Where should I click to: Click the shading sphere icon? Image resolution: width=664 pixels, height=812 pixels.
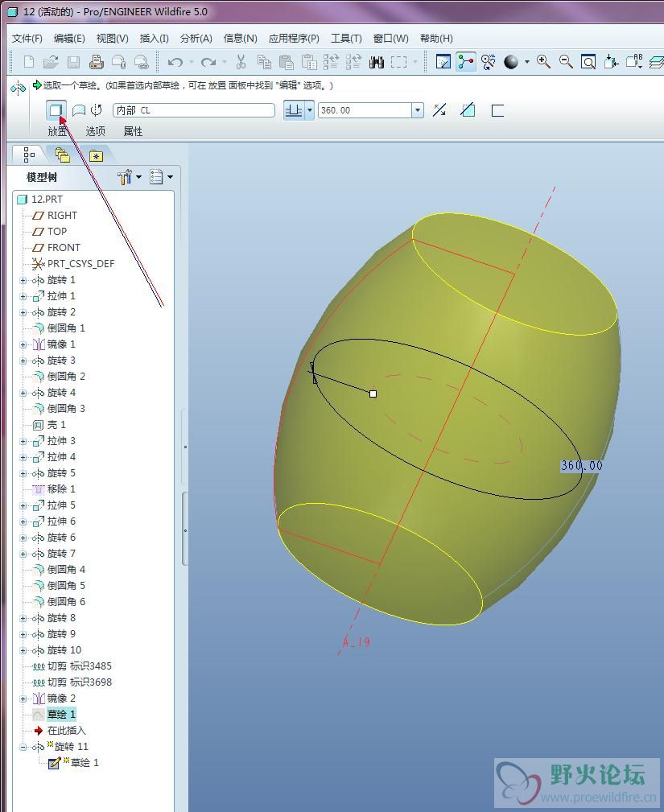[x=511, y=62]
